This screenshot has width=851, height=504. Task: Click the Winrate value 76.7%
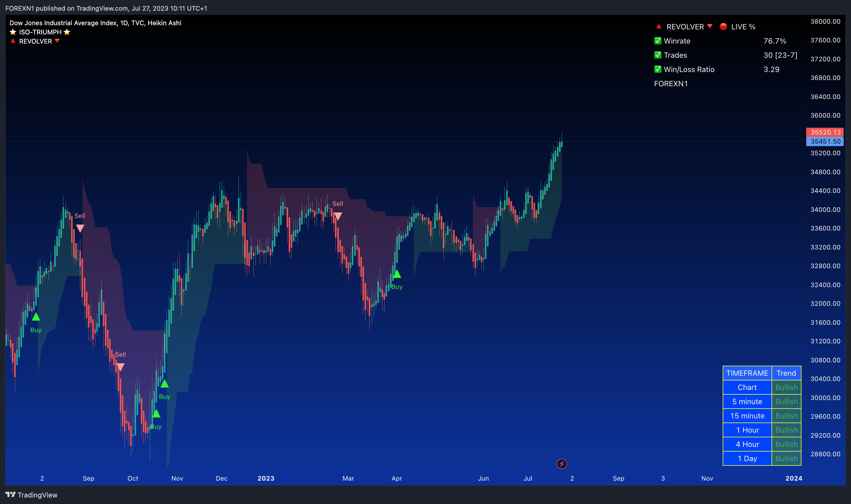pyautogui.click(x=775, y=41)
